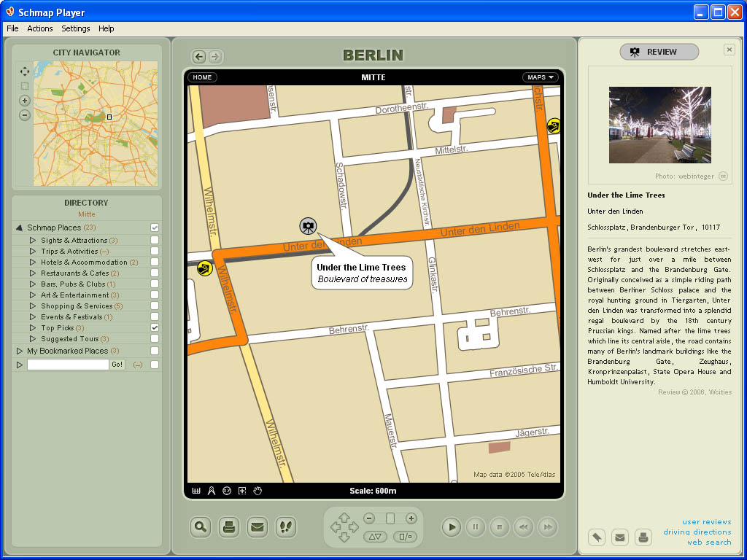Viewport: 747px width, 560px height.
Task: Enable the Sights & Attractions checkbox
Action: [155, 240]
